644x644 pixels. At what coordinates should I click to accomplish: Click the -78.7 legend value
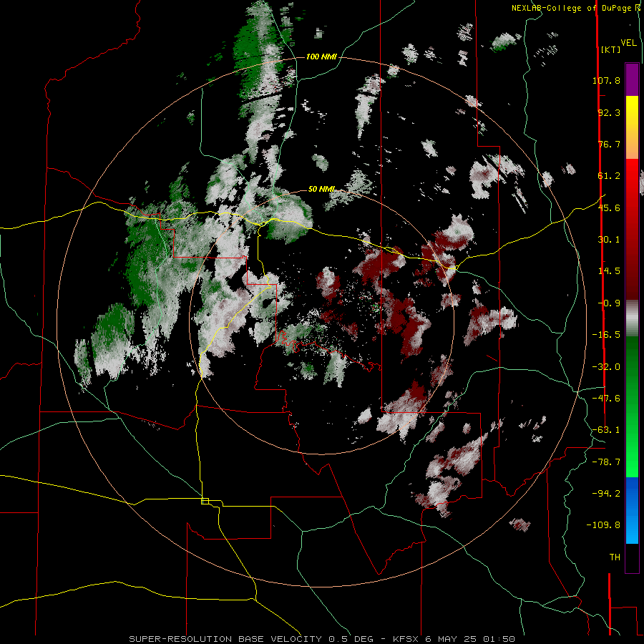[x=606, y=462]
